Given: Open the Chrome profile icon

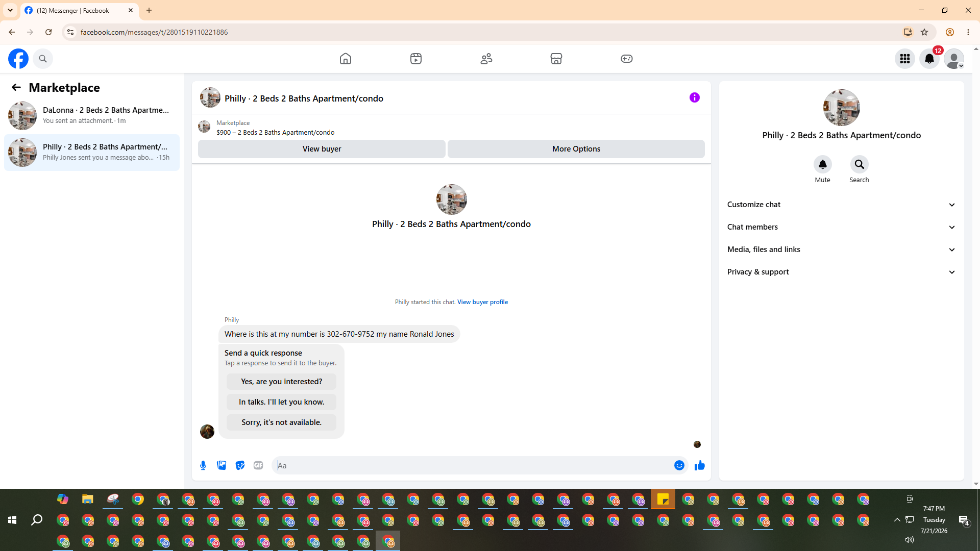Looking at the screenshot, I should pyautogui.click(x=950, y=32).
